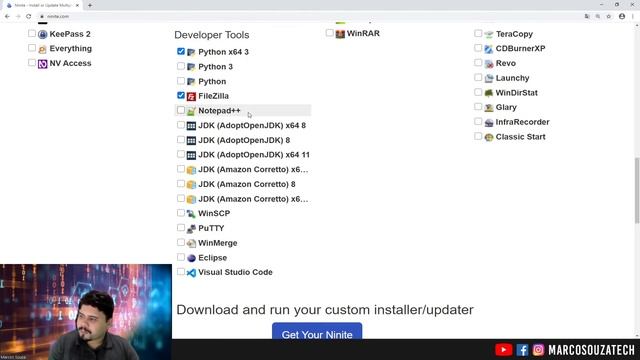The image size is (640, 360).
Task: Click the Eclipse sphere icon
Action: pyautogui.click(x=191, y=258)
